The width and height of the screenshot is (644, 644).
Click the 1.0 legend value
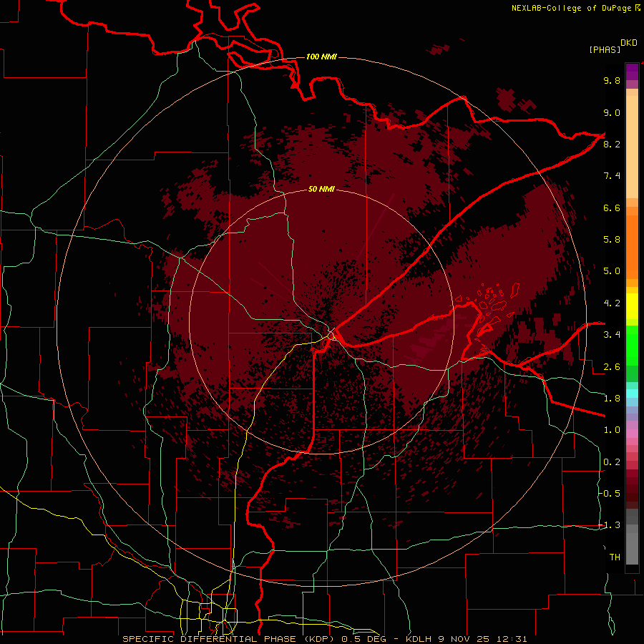[x=612, y=430]
